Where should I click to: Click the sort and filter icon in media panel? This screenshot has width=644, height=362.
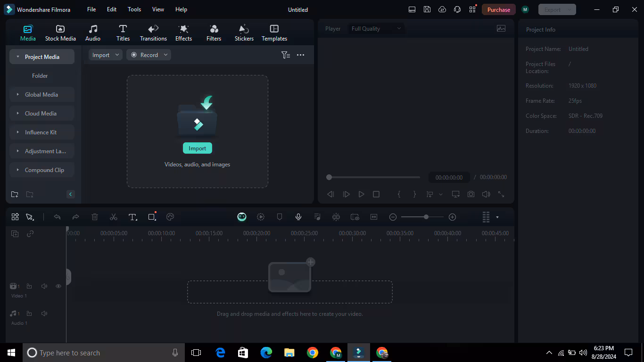[x=286, y=55]
